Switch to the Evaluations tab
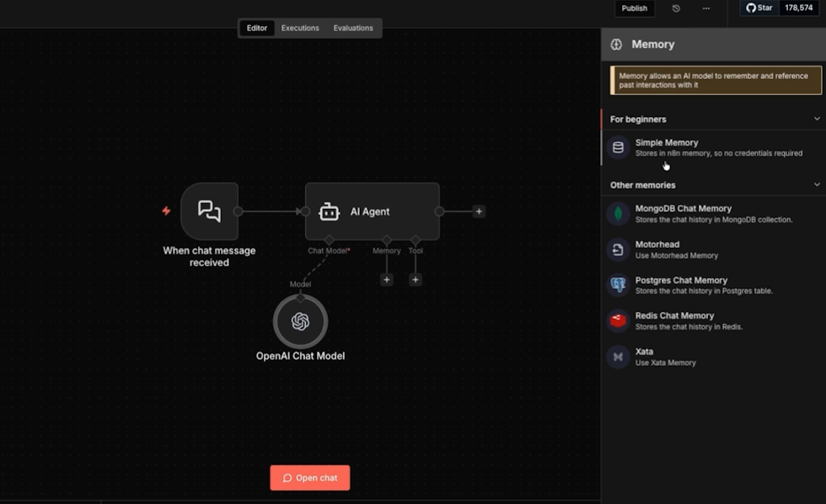 (353, 28)
